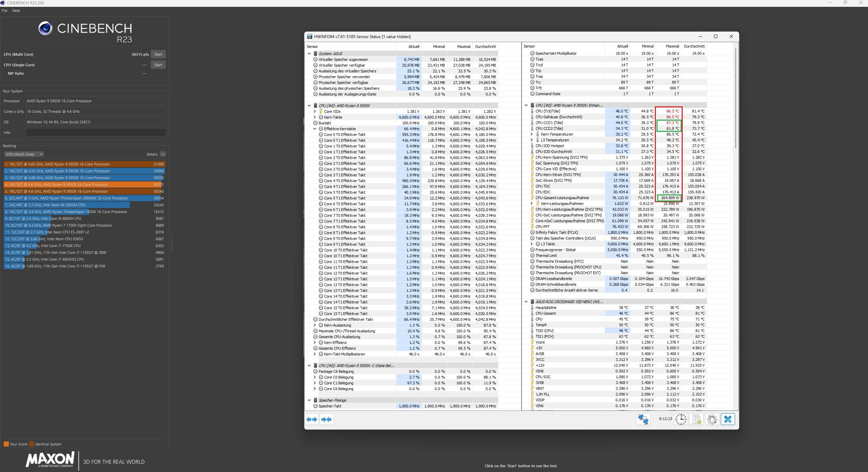Collapse the Effektive Kerntakte group
Image resolution: width=868 pixels, height=472 pixels.
(x=314, y=129)
